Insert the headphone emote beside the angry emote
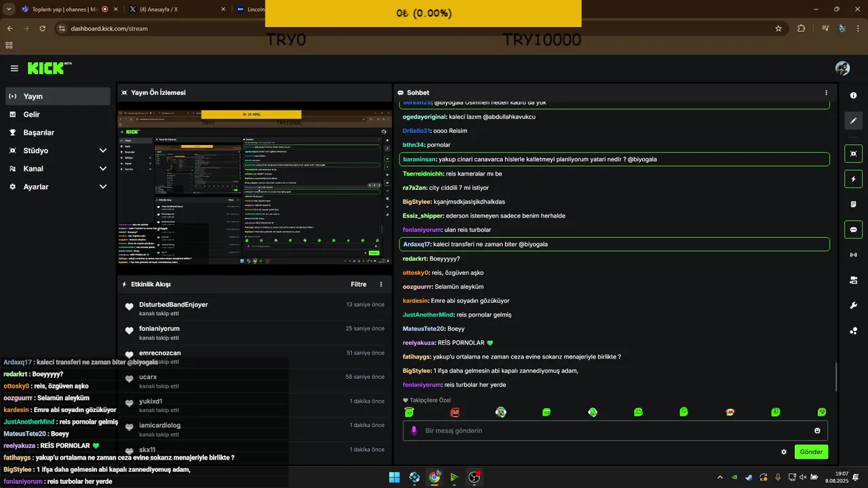The width and height of the screenshot is (868, 488). click(x=500, y=412)
